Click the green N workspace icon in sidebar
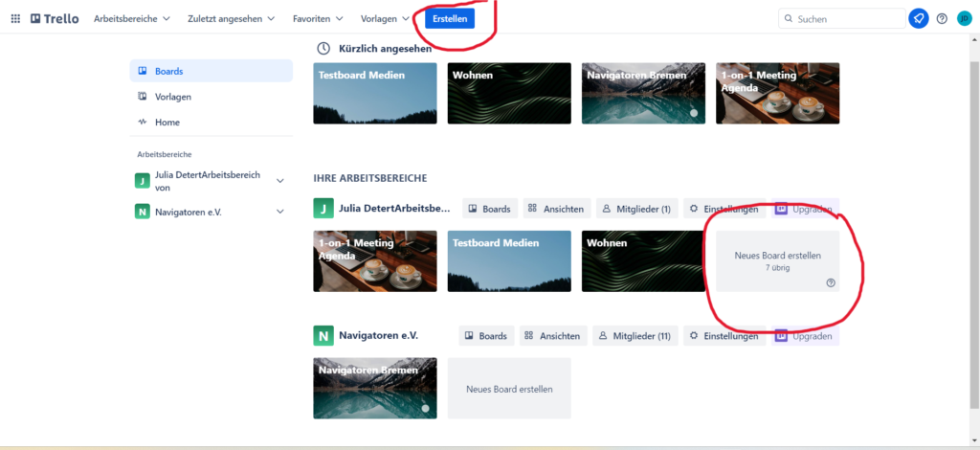Viewport: 980px width, 450px height. point(143,212)
